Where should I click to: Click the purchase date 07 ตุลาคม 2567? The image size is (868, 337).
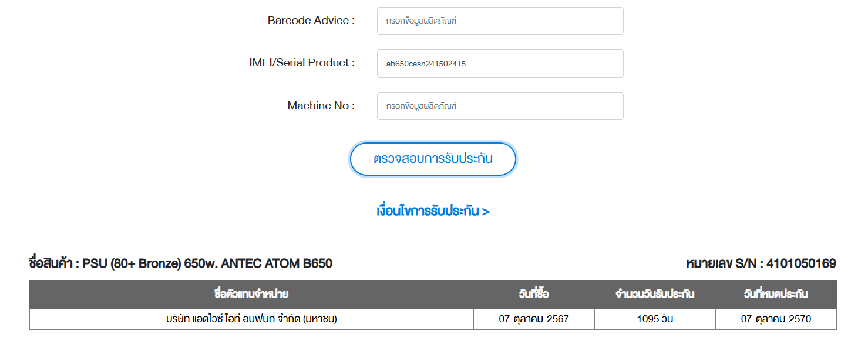[534, 319]
